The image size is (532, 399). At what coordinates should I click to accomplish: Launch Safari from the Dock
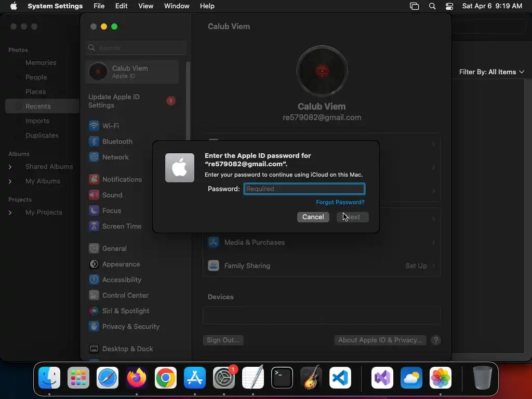click(x=108, y=378)
